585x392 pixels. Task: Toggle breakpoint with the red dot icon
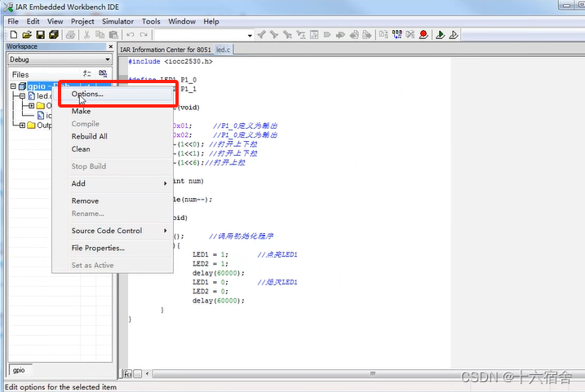point(423,35)
